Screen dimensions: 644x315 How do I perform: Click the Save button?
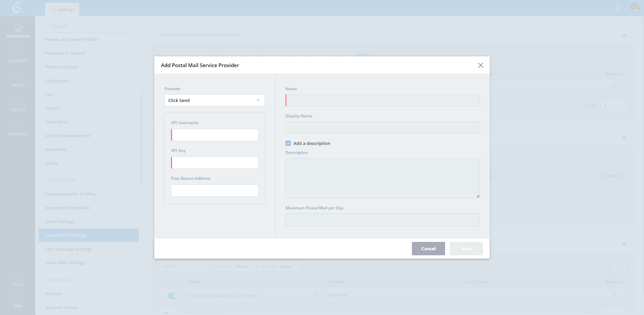[x=466, y=249]
